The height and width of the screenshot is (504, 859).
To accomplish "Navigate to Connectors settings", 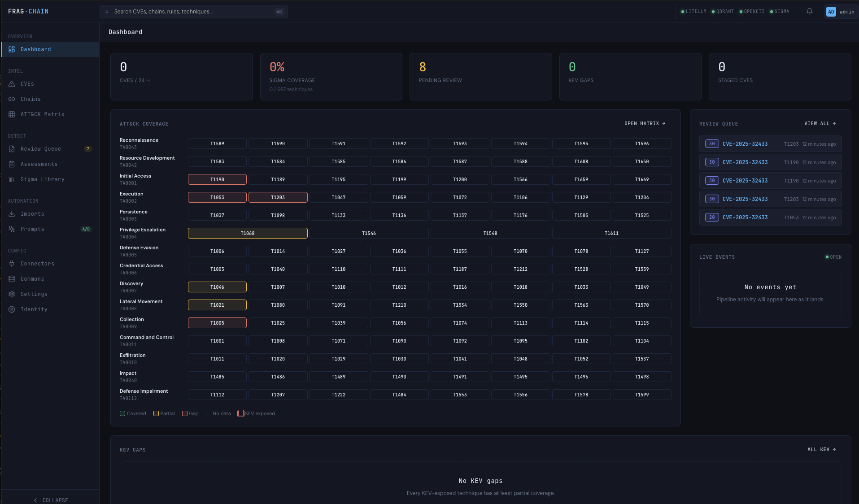I will coord(50,264).
